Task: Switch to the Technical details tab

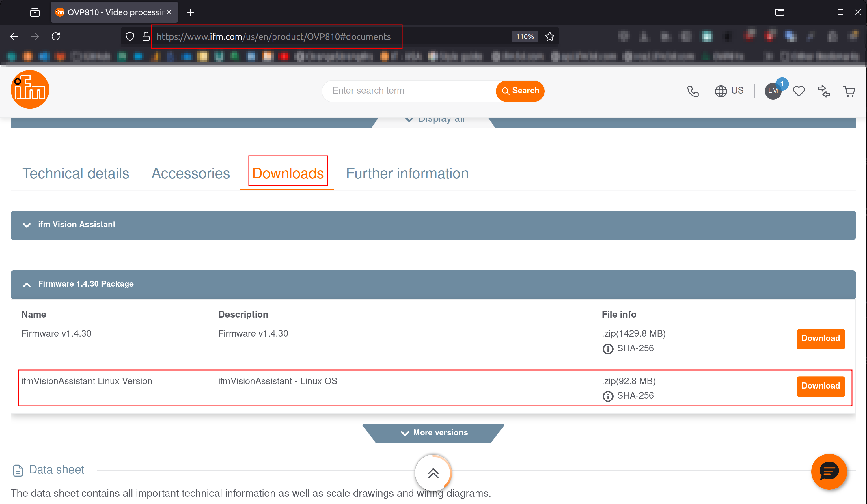Action: [x=75, y=173]
